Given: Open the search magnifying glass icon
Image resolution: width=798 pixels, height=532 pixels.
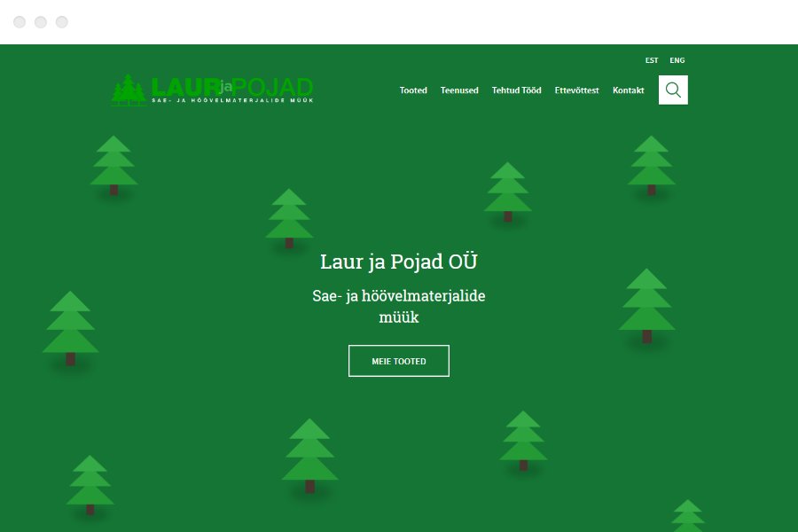Looking at the screenshot, I should [x=673, y=90].
